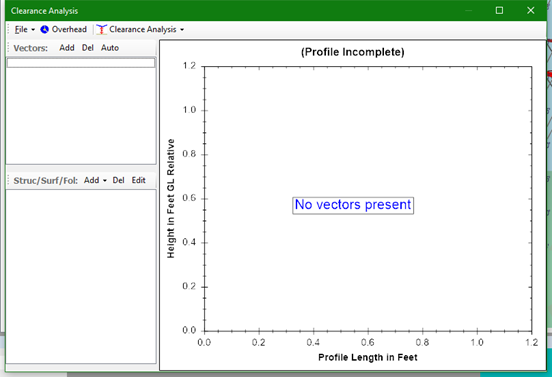Expand the File menu dropdown arrow
This screenshot has height=377, width=552.
tap(33, 30)
